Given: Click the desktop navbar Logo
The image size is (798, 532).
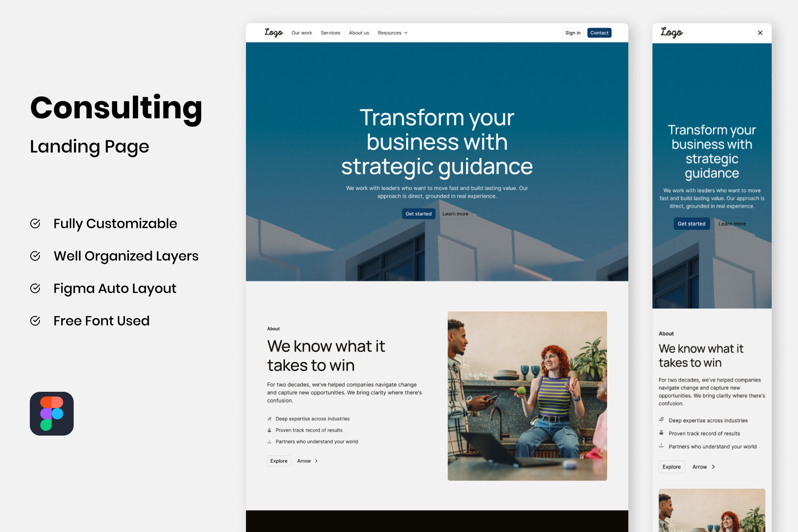Looking at the screenshot, I should pos(274,33).
